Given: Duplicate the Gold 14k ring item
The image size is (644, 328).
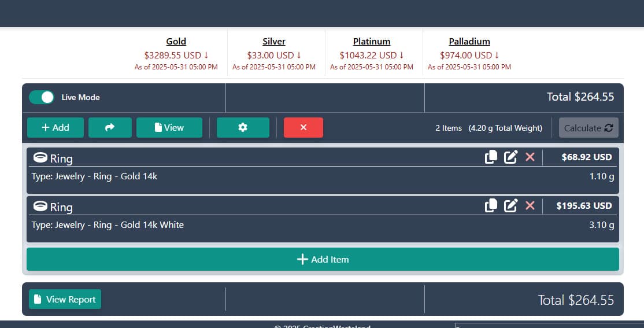Looking at the screenshot, I should [491, 157].
